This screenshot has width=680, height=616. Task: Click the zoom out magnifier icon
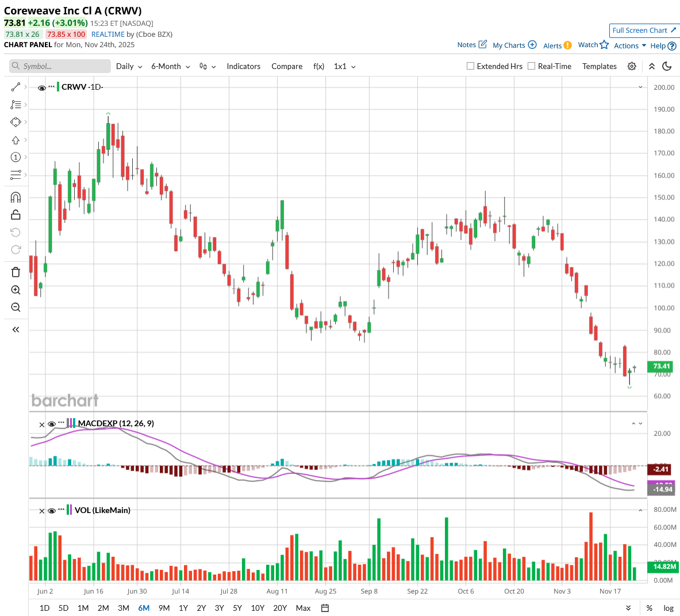[16, 307]
